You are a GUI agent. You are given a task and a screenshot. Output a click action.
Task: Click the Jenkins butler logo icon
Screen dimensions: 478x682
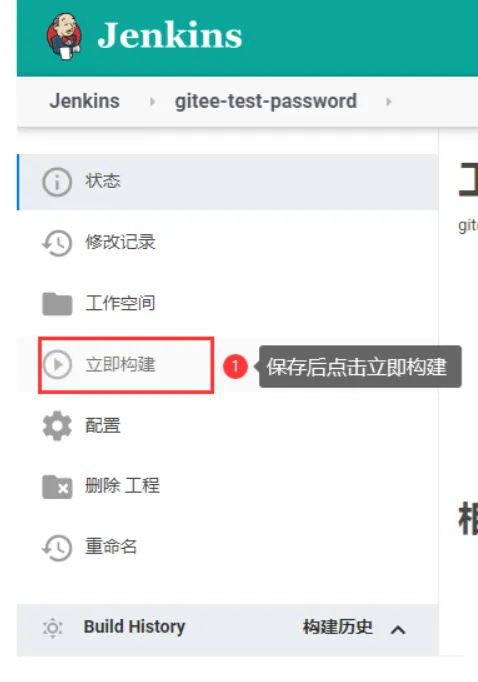[x=64, y=36]
